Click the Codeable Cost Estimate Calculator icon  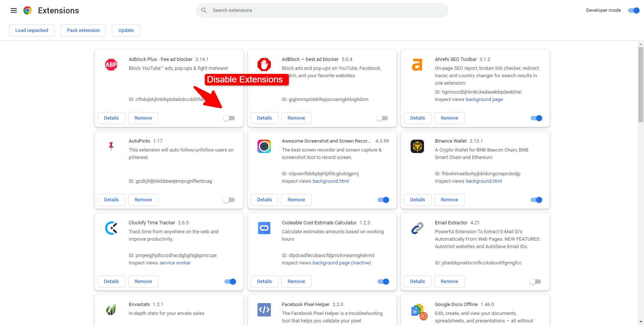[x=264, y=228]
